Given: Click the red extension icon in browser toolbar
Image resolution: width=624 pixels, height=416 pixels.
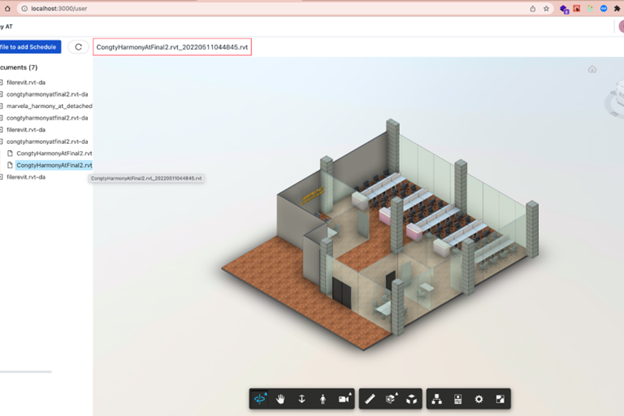Looking at the screenshot, I should (577, 8).
